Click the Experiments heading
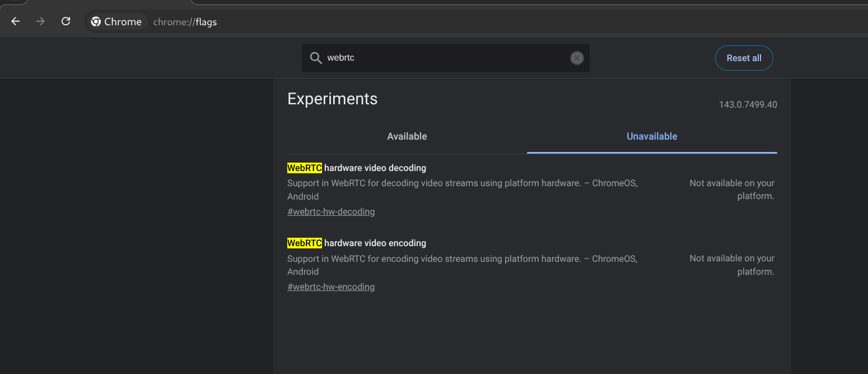 [x=332, y=99]
